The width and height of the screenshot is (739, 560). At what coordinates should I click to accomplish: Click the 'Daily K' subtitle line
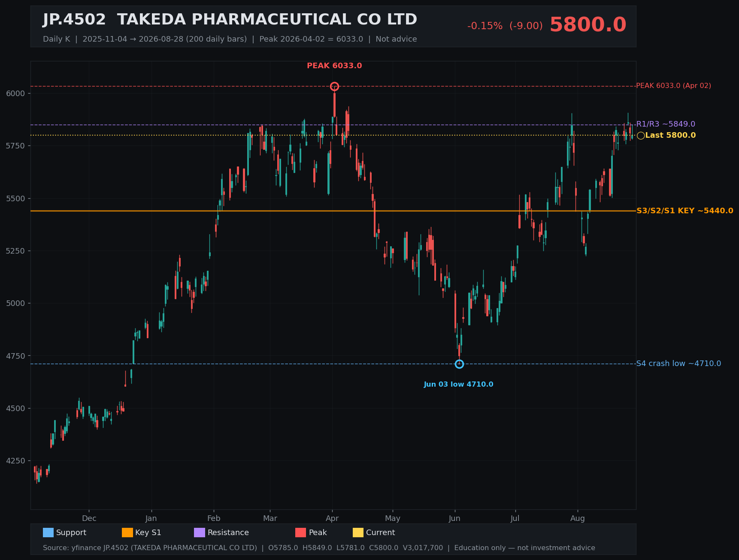pos(230,39)
